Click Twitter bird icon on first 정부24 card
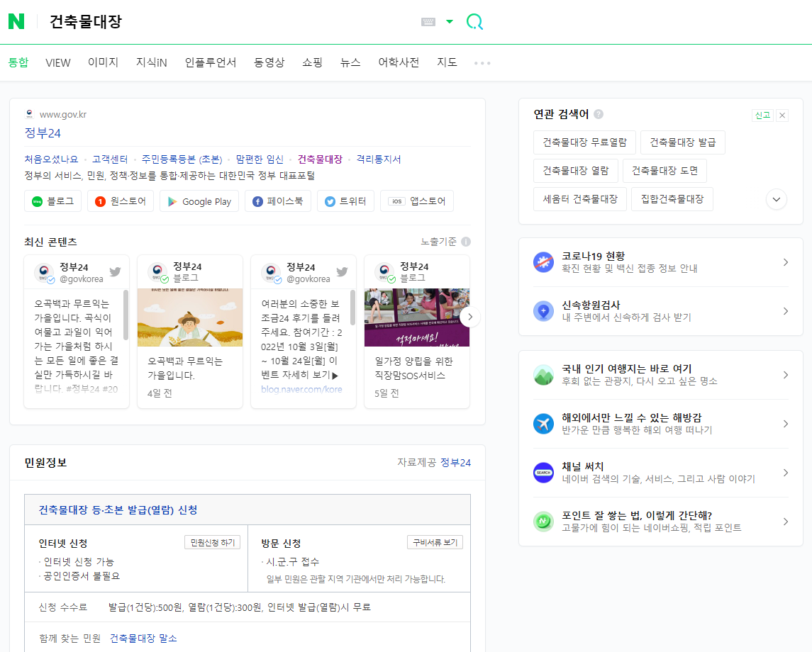 [116, 271]
